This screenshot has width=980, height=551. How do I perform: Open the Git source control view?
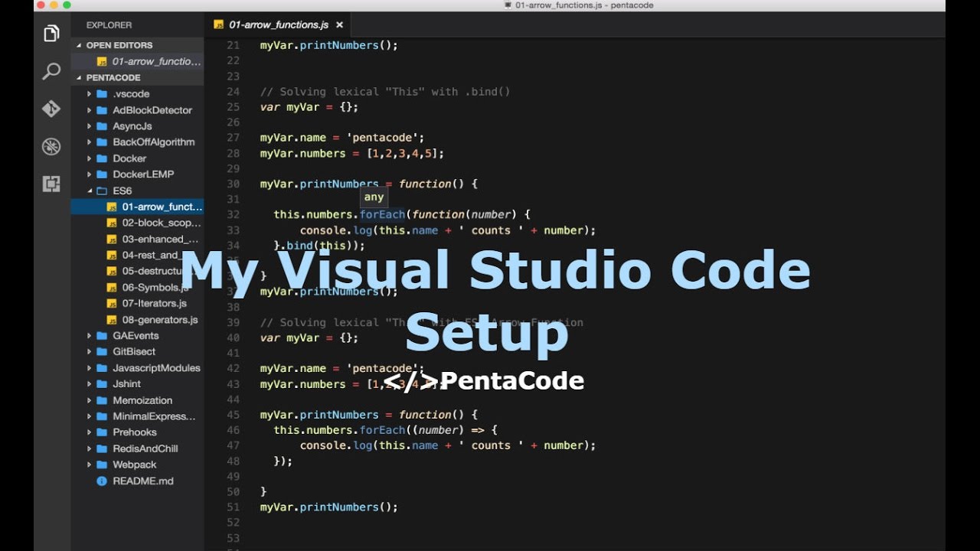(x=51, y=109)
